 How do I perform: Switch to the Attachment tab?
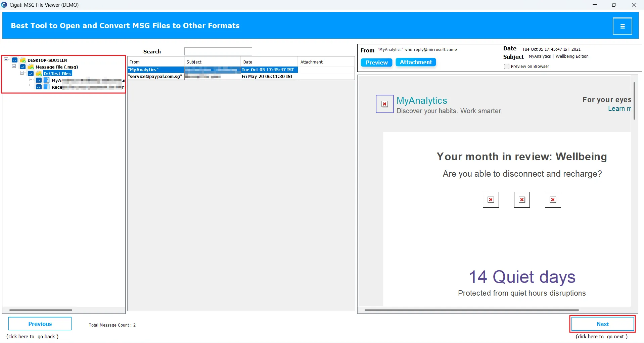416,62
